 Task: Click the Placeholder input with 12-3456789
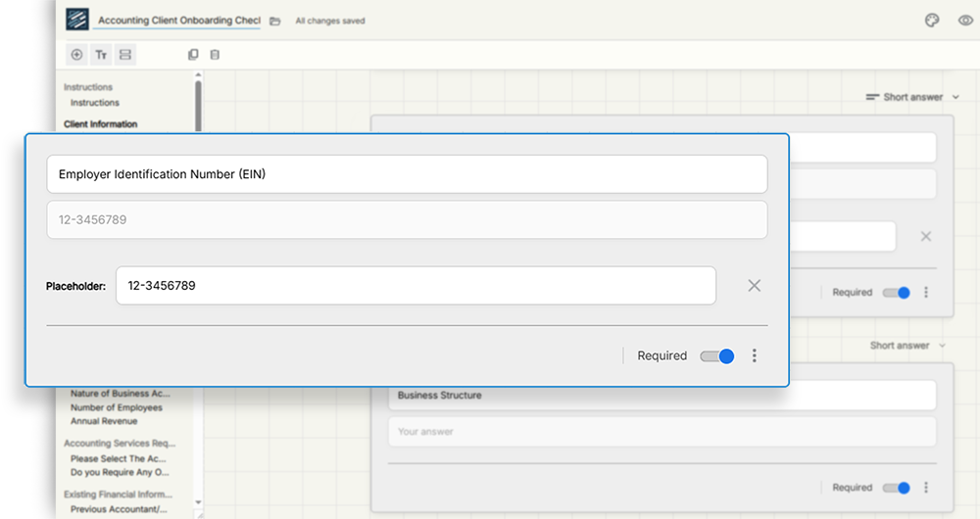click(x=416, y=286)
